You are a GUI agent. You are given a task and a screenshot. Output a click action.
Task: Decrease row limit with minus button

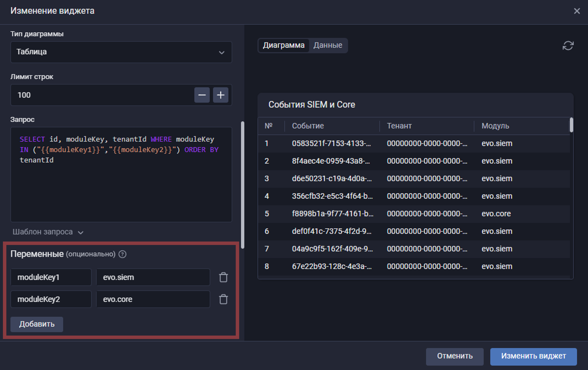(202, 95)
